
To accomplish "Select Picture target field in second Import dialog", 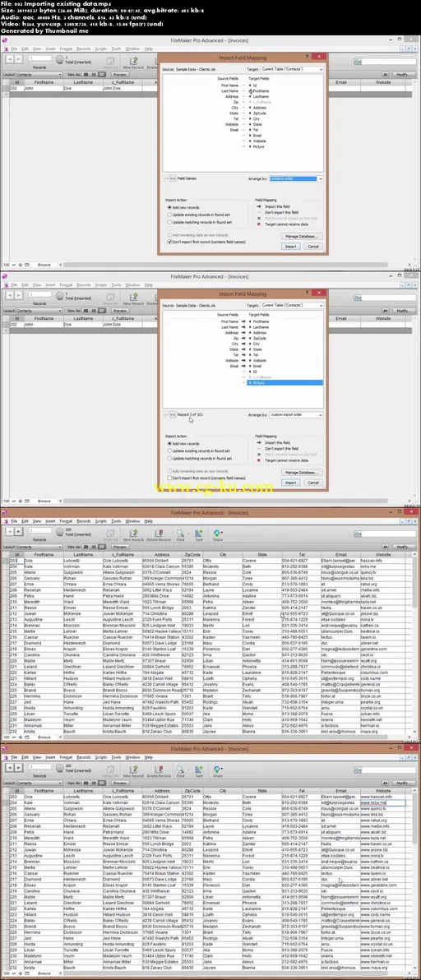I will 285,382.
